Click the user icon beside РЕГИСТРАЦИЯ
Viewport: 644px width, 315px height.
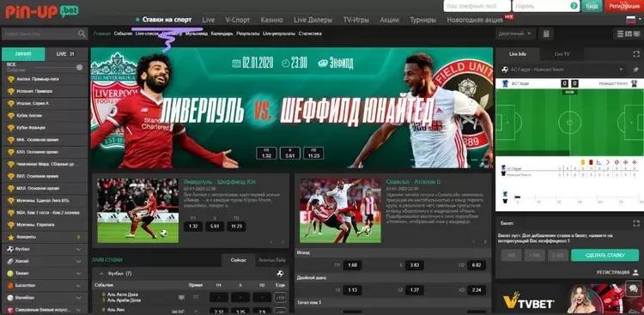coord(635,272)
